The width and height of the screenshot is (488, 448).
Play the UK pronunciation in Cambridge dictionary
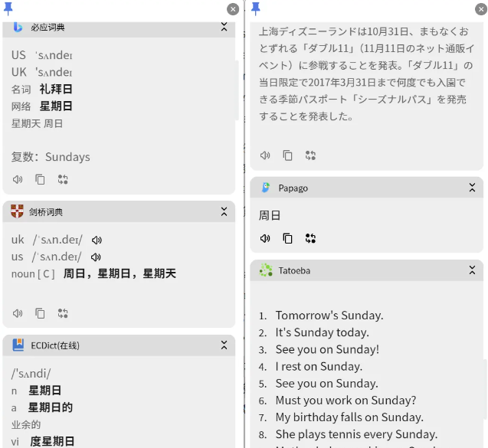pyautogui.click(x=97, y=240)
